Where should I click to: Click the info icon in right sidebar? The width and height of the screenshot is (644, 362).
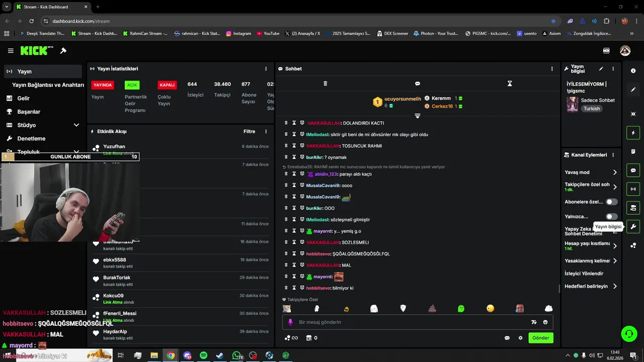[633, 71]
